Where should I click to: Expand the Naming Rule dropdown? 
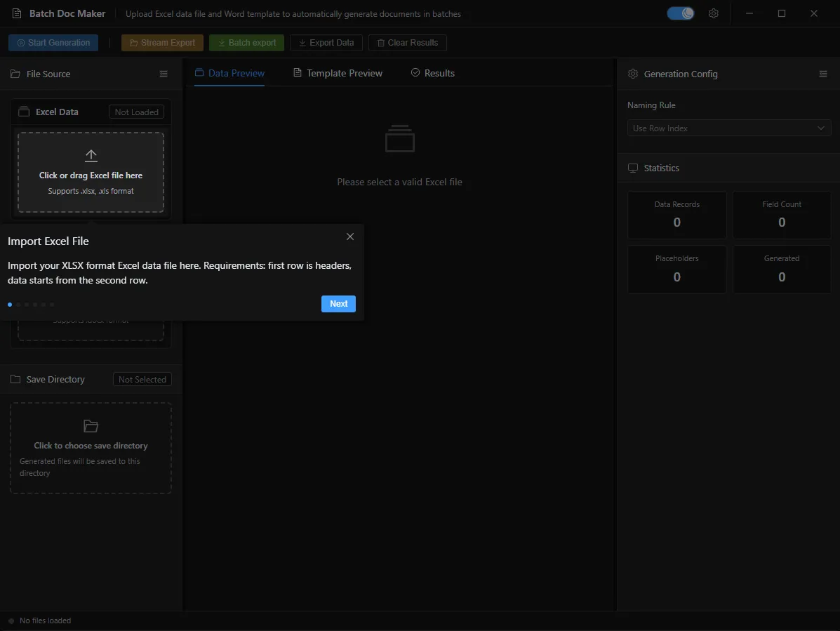tap(729, 128)
